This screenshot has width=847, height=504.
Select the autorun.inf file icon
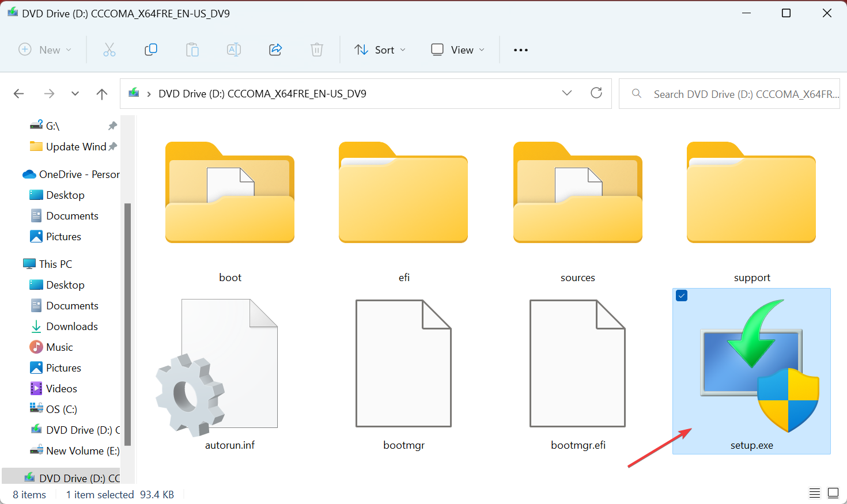(217, 367)
